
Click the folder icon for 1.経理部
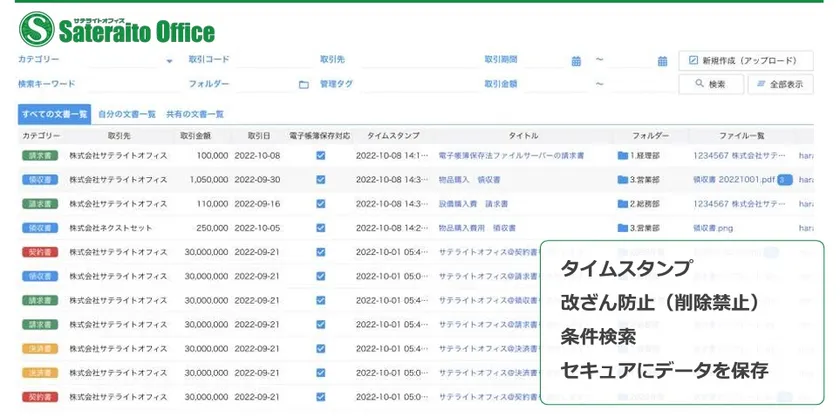coord(622,156)
